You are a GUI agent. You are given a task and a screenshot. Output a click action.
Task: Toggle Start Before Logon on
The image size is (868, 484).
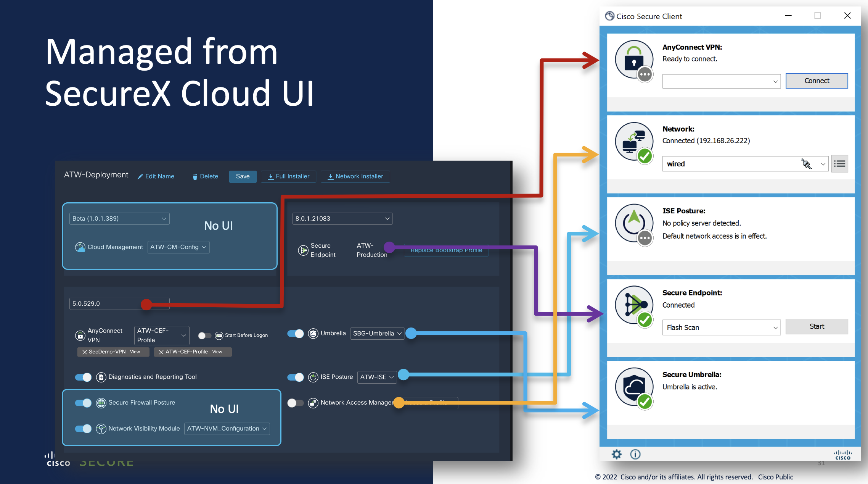point(205,335)
